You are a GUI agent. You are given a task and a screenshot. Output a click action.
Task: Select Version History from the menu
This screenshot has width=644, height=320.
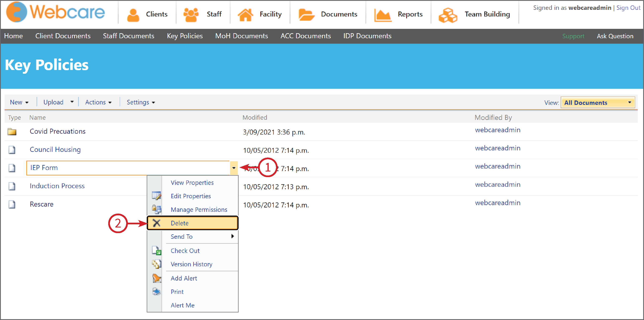[191, 264]
